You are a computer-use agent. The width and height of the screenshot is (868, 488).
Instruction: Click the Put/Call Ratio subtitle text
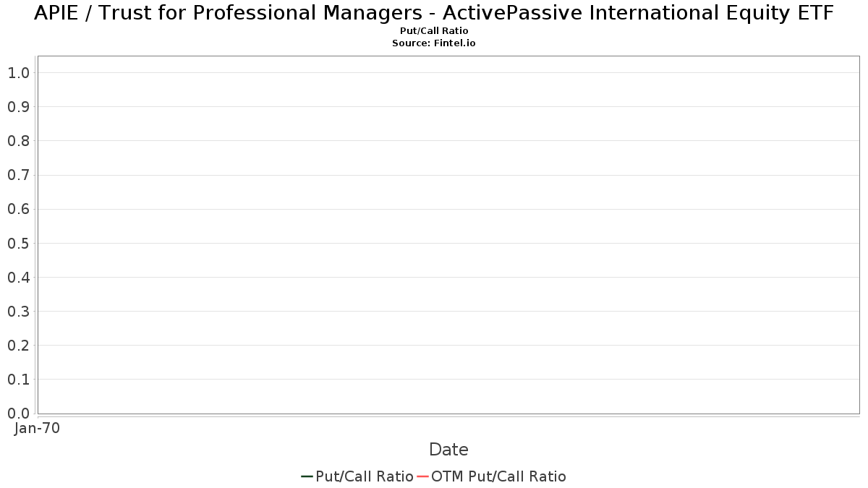tap(434, 31)
